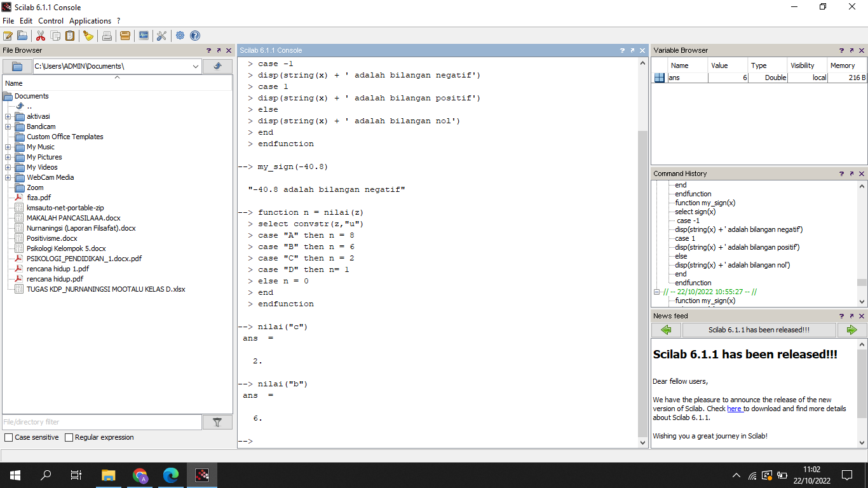868x488 pixels.
Task: Expand the My Pictures folder
Action: tap(8, 157)
